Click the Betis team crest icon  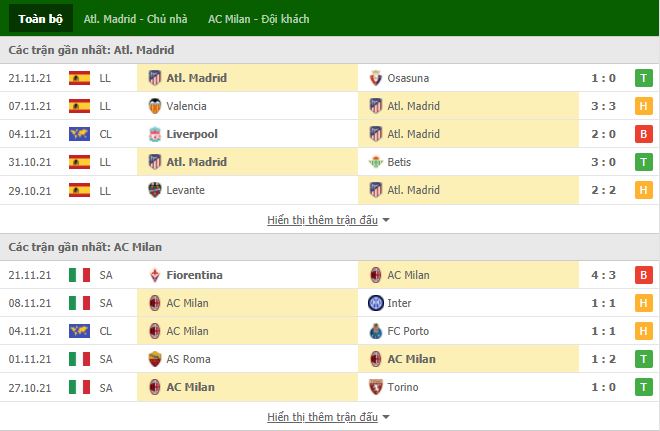pos(375,162)
